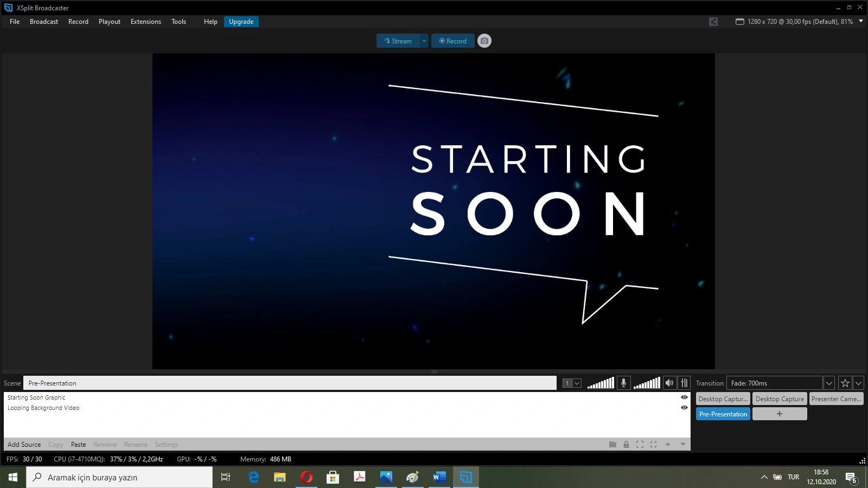
Task: Open the Record menu
Action: pos(78,22)
